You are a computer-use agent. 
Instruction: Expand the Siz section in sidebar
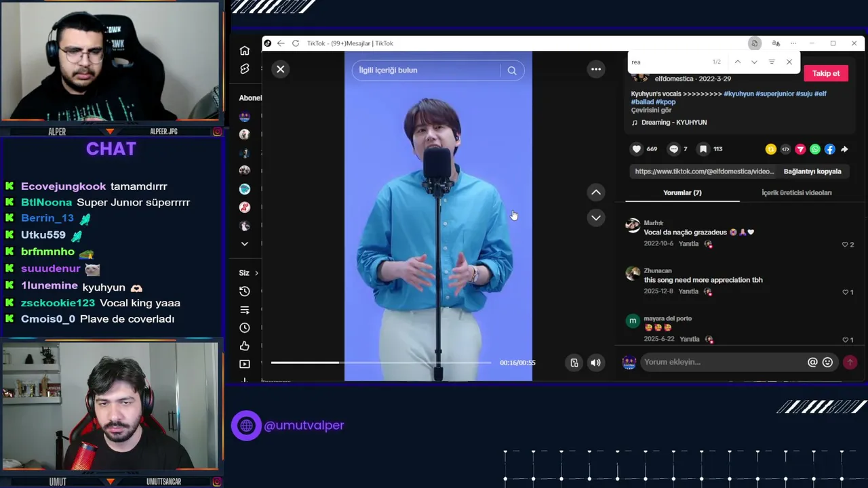point(248,272)
